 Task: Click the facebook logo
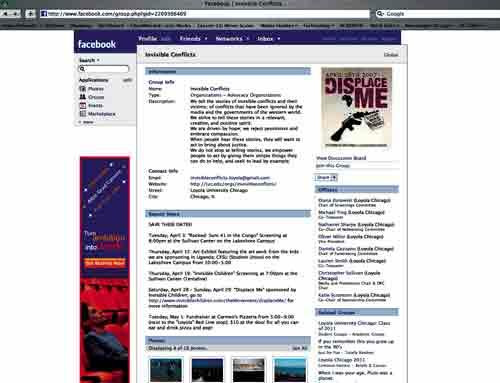97,44
